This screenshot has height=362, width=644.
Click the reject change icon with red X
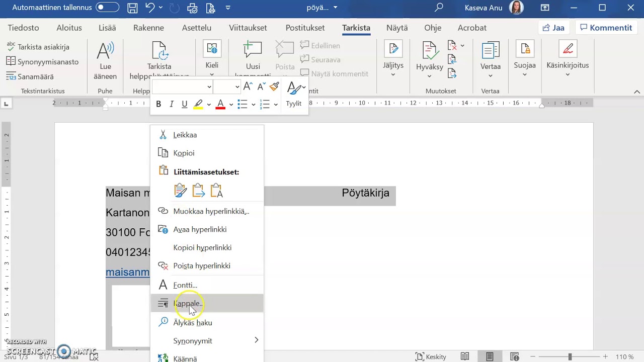point(452,46)
